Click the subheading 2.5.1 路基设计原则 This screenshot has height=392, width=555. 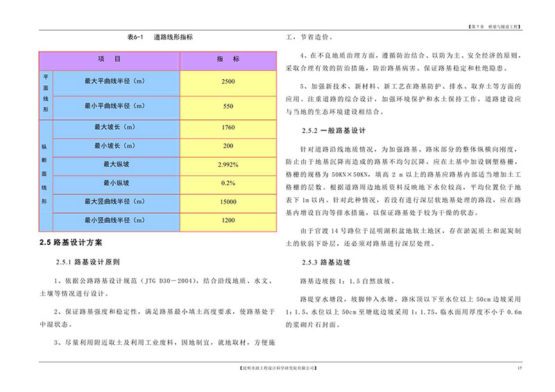pyautogui.click(x=87, y=263)
